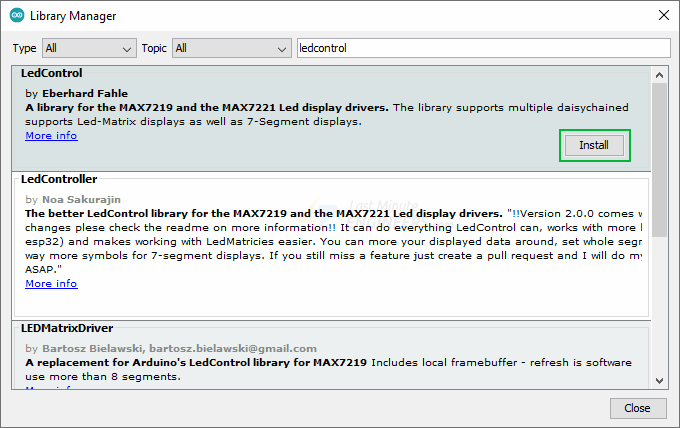The height and width of the screenshot is (428, 680).
Task: Click the Topic label
Action: (154, 48)
